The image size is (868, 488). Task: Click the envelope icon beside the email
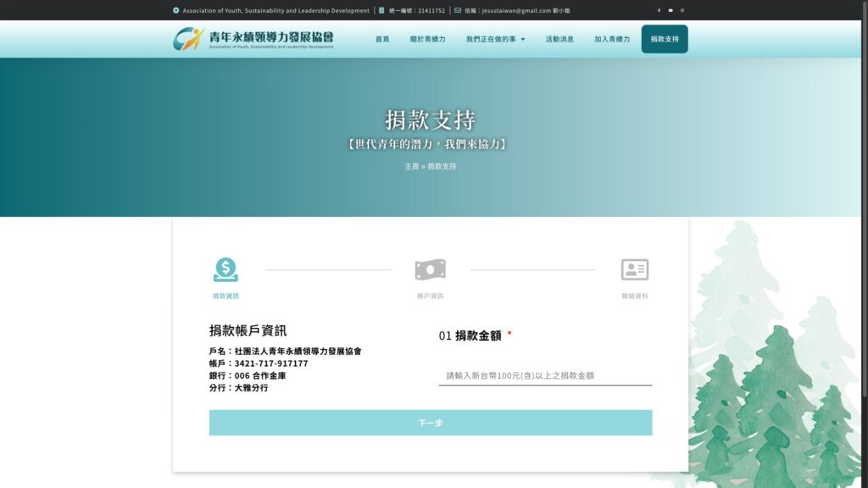(x=458, y=11)
